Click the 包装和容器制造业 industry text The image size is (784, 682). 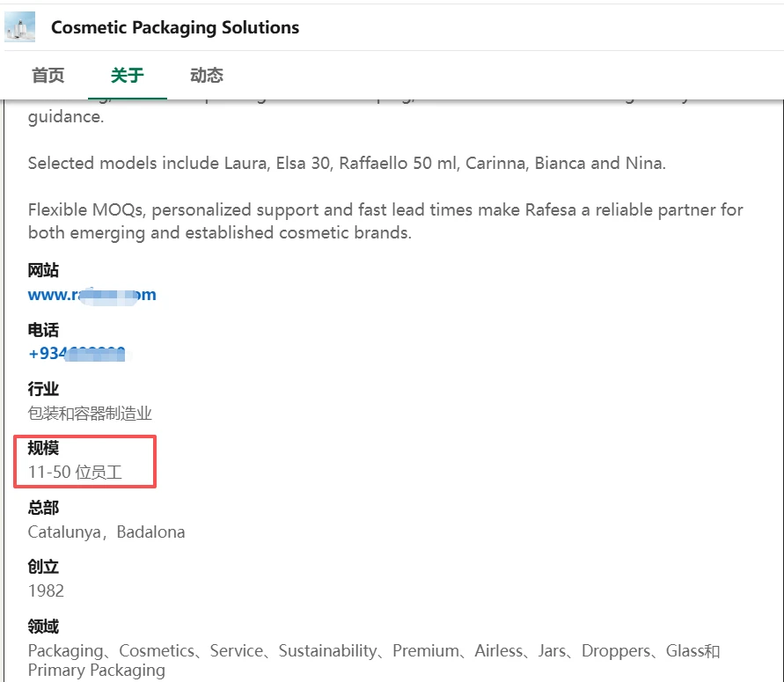(x=90, y=414)
